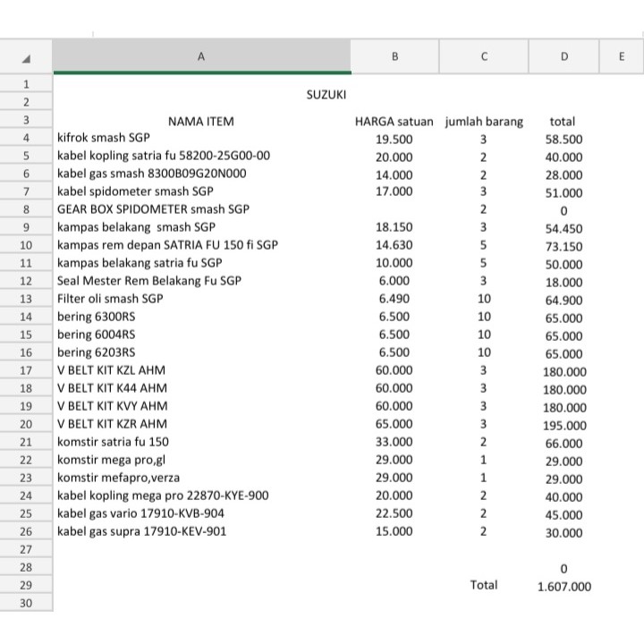Image resolution: width=644 pixels, height=644 pixels.
Task: Click the HARGA satuan header cell
Action: click(x=394, y=121)
